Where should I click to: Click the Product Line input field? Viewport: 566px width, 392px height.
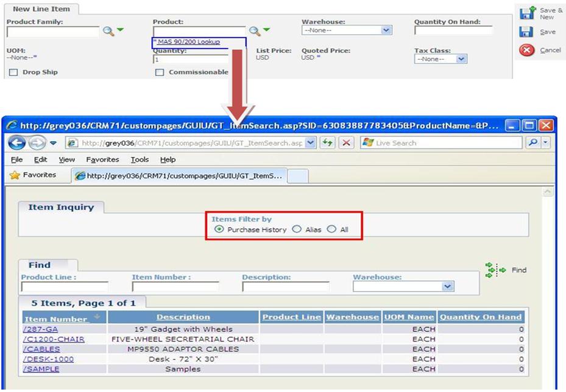[x=65, y=287]
